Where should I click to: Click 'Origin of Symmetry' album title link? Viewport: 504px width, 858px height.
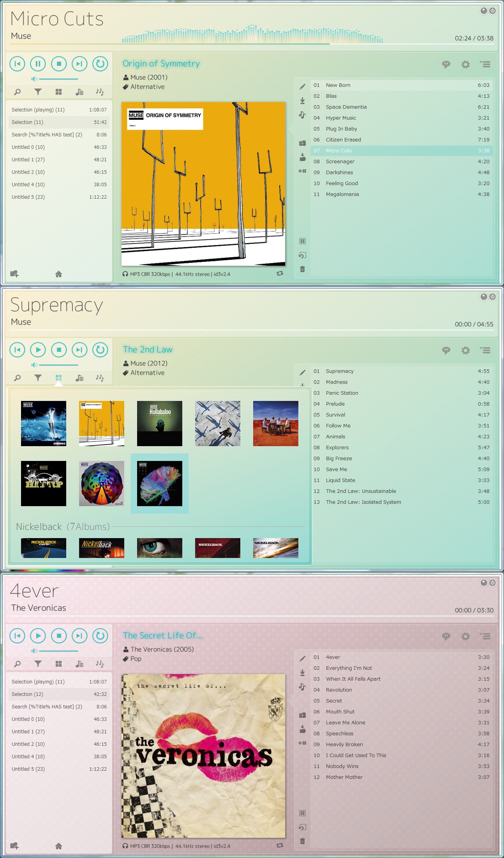161,64
